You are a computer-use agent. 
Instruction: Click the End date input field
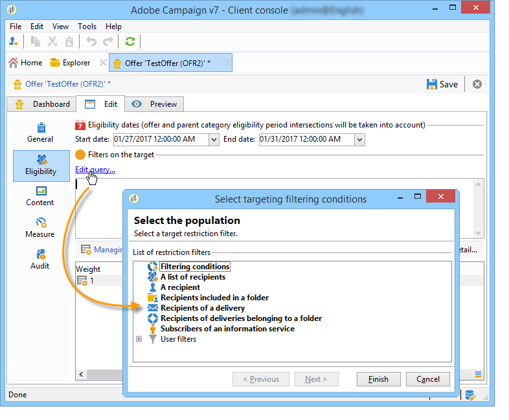[x=306, y=139]
